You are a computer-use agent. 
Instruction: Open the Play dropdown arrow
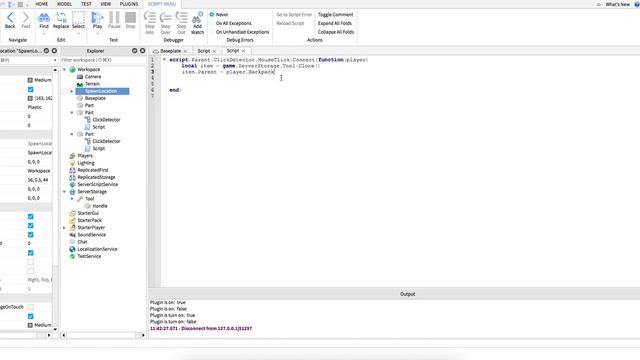pyautogui.click(x=97, y=33)
